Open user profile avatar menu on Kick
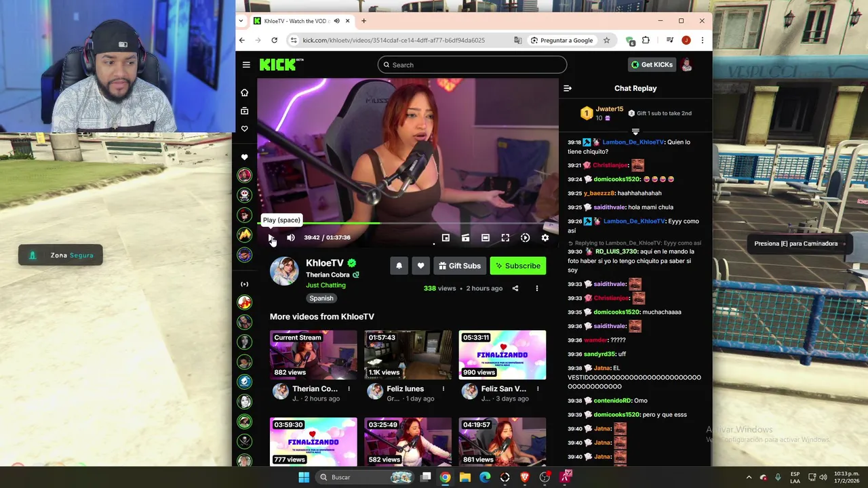This screenshot has width=868, height=488. (687, 65)
